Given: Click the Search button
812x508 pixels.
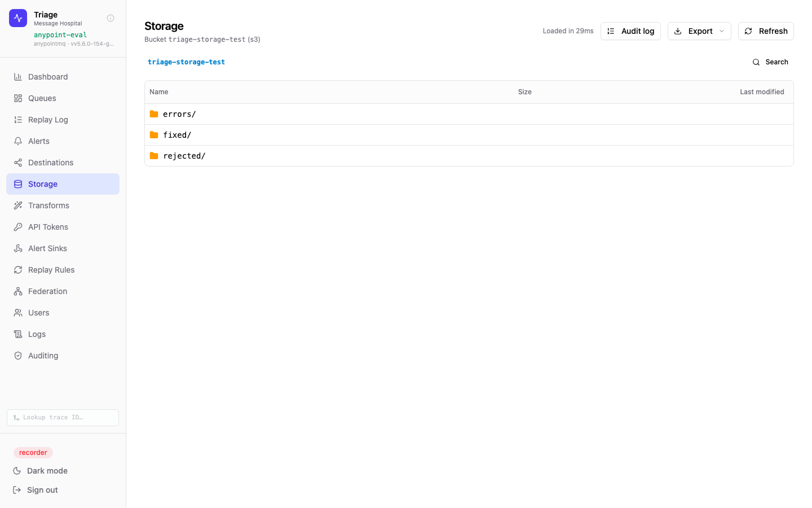Looking at the screenshot, I should coord(770,62).
